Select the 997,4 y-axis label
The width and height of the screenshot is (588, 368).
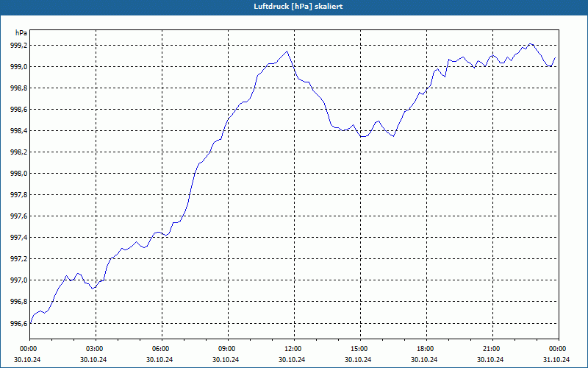click(19, 238)
